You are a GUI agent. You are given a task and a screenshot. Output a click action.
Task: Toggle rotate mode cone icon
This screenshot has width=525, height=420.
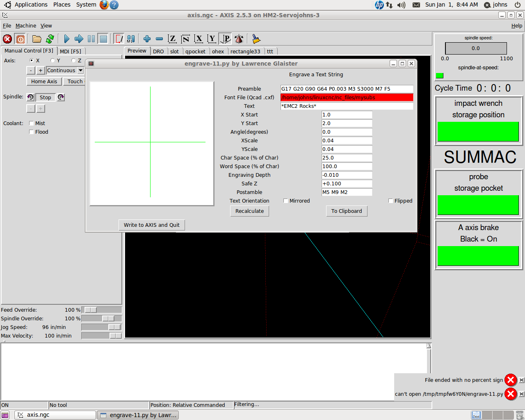point(239,39)
